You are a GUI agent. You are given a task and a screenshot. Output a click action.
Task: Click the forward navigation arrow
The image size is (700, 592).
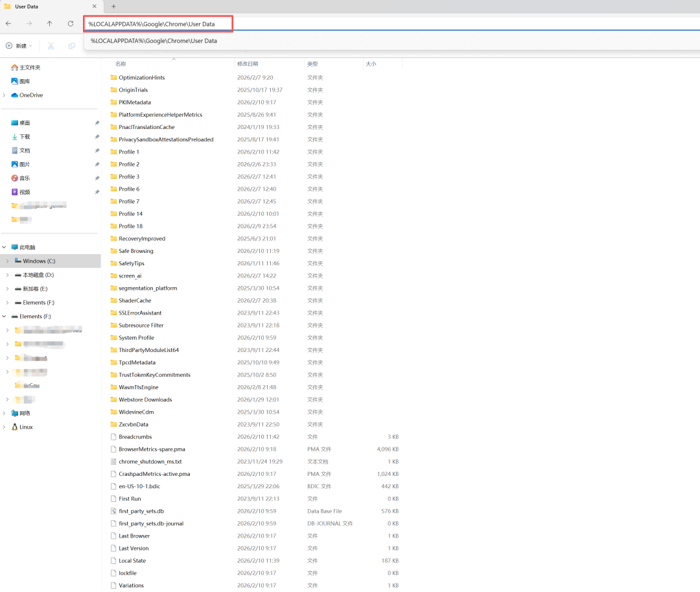29,23
